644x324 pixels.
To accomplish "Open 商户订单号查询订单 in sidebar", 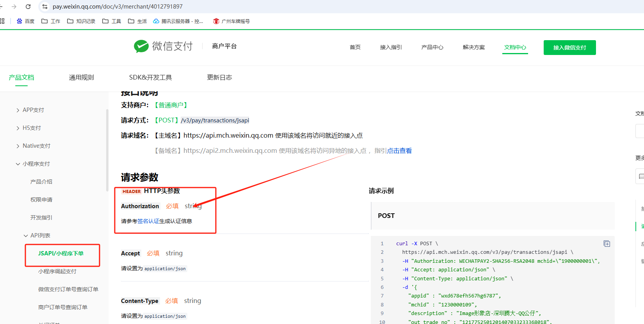I will [63, 307].
